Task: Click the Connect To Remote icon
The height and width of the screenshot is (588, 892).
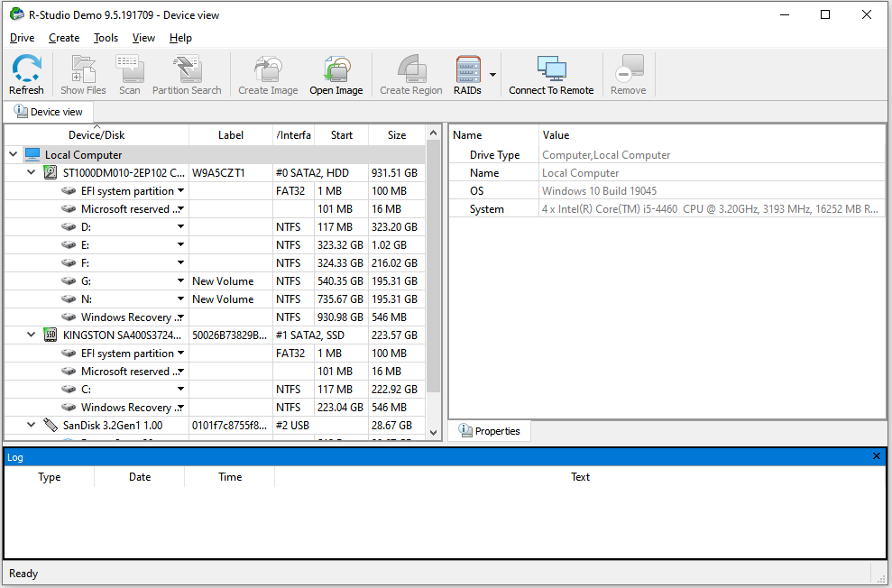Action: point(552,74)
